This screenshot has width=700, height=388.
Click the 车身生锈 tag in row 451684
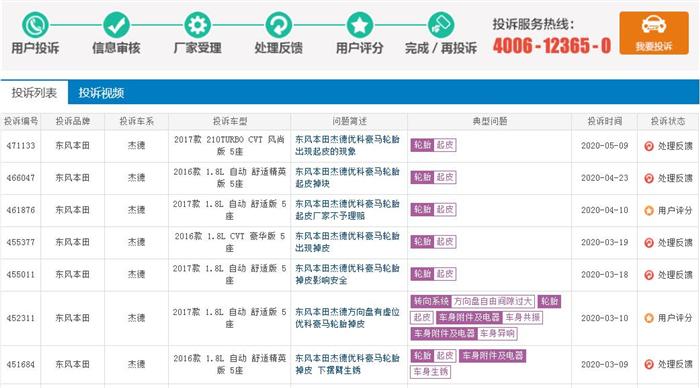(x=430, y=371)
